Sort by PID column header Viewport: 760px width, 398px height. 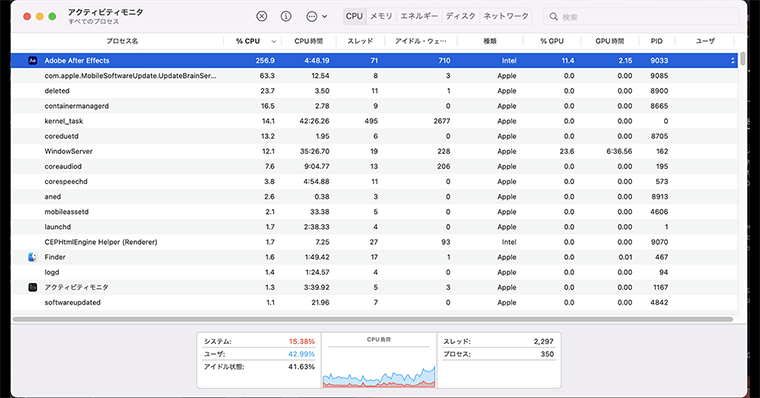click(656, 41)
